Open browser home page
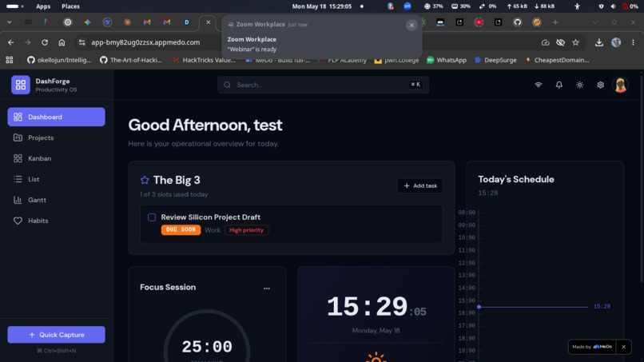 point(62,42)
